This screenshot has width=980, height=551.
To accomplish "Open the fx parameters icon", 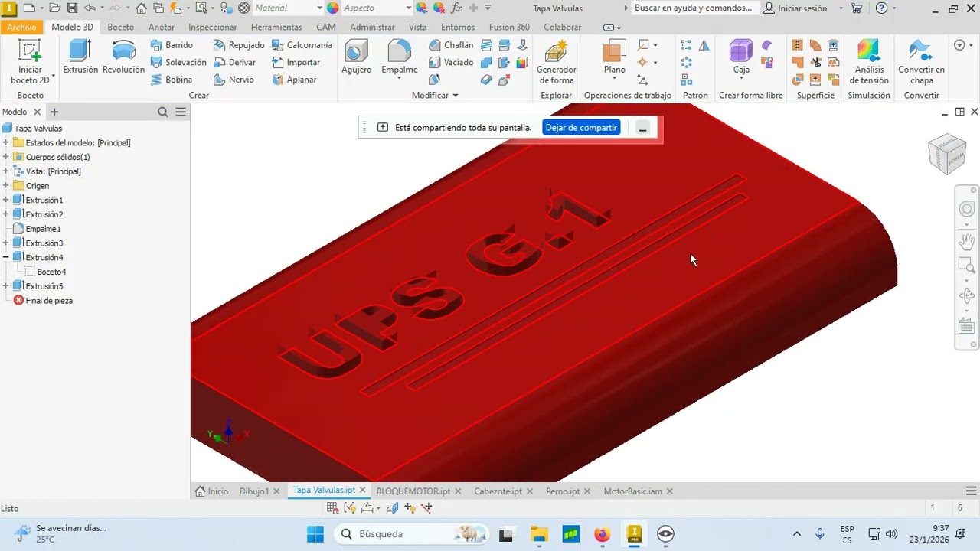I will [456, 8].
